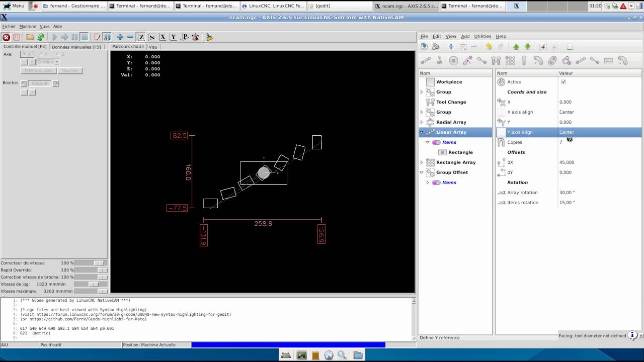Toggle machine power button in AXIS toolbar
This screenshot has width=644, height=362.
coord(17,37)
